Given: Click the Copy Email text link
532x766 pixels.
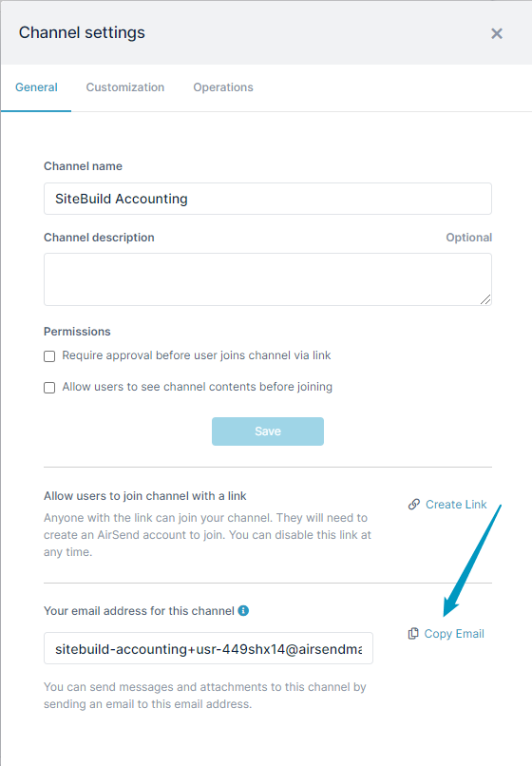Looking at the screenshot, I should pos(454,634).
